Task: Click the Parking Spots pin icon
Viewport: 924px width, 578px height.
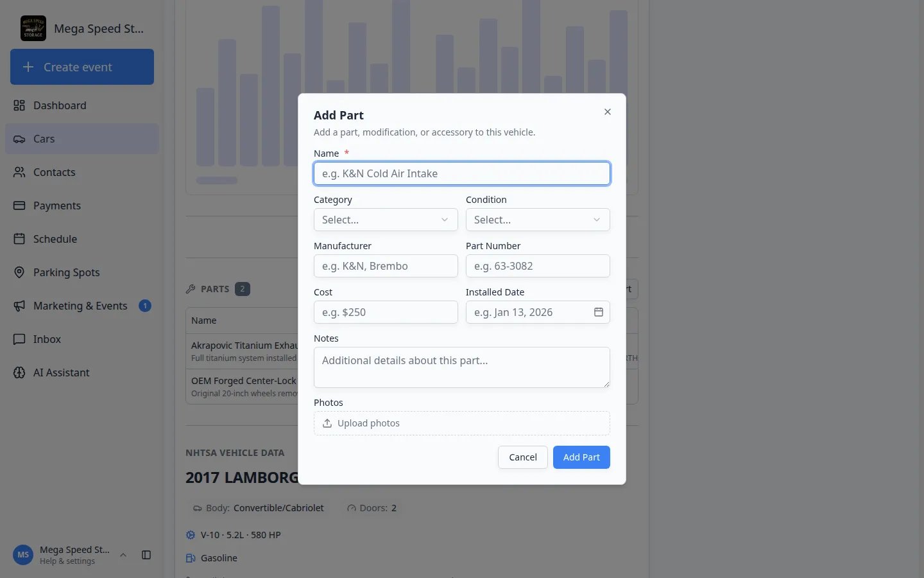Action: click(x=19, y=272)
